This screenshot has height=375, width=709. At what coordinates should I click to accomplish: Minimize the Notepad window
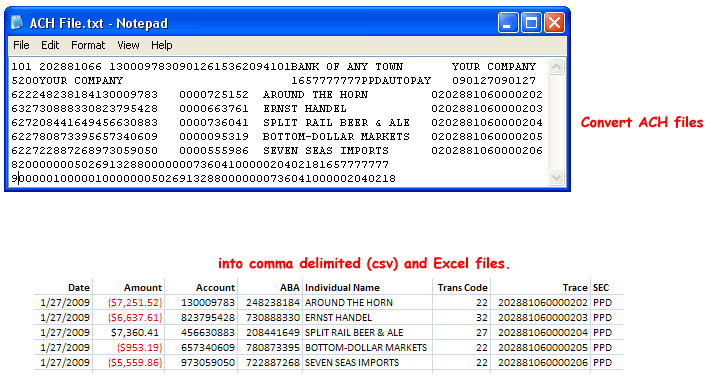[x=508, y=23]
